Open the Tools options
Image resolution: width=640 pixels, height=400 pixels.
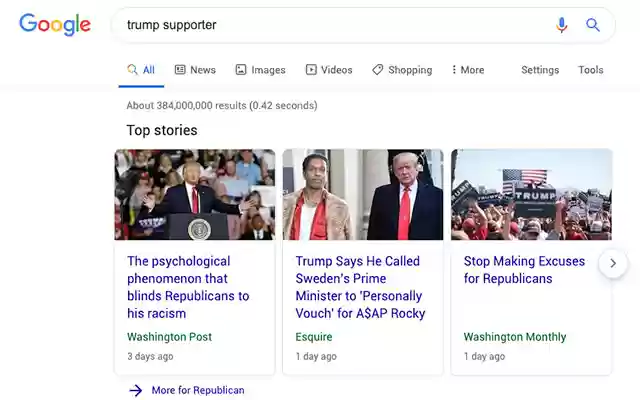(591, 70)
